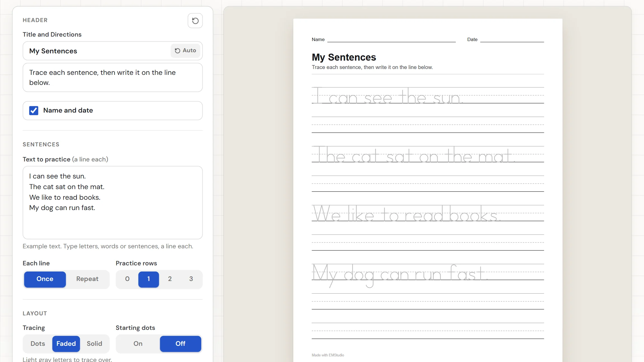Select Repeat for Each line
This screenshot has height=362, width=644.
(87, 279)
